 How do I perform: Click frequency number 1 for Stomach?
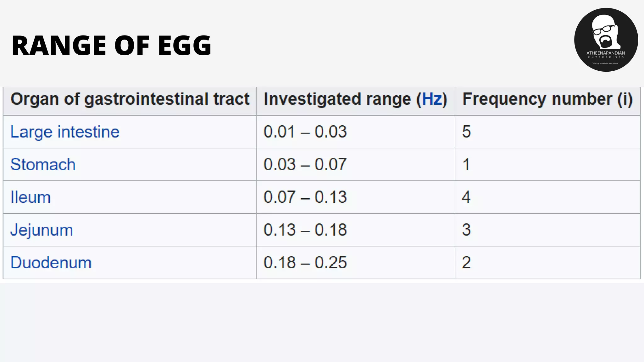[466, 164]
